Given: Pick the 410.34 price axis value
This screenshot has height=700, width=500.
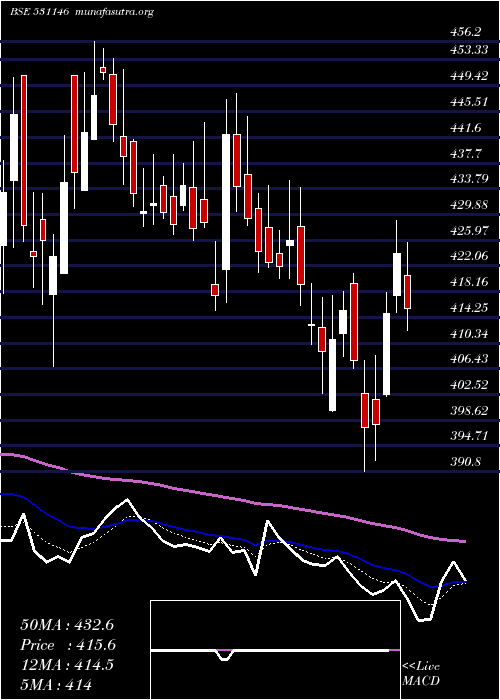Looking at the screenshot, I should (x=469, y=333).
